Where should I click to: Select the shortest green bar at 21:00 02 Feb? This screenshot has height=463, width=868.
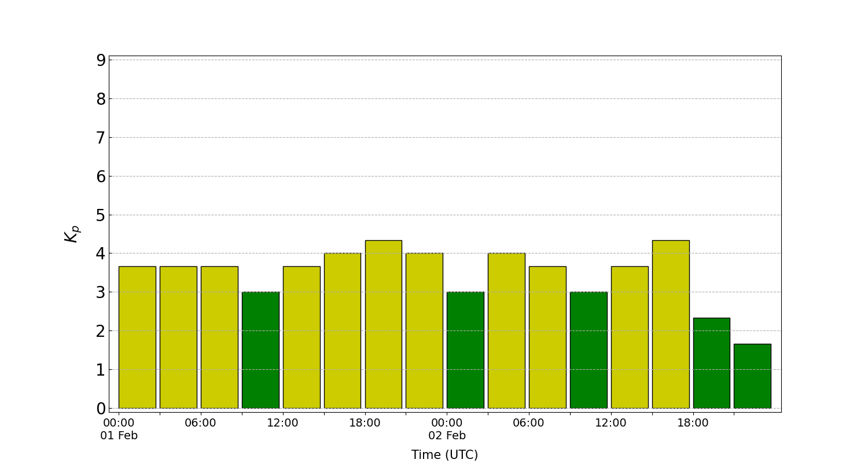(x=752, y=376)
